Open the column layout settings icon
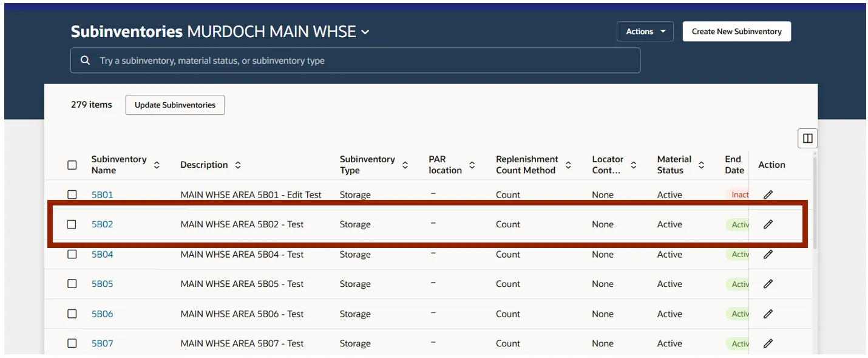This screenshot has width=868, height=358. (807, 139)
